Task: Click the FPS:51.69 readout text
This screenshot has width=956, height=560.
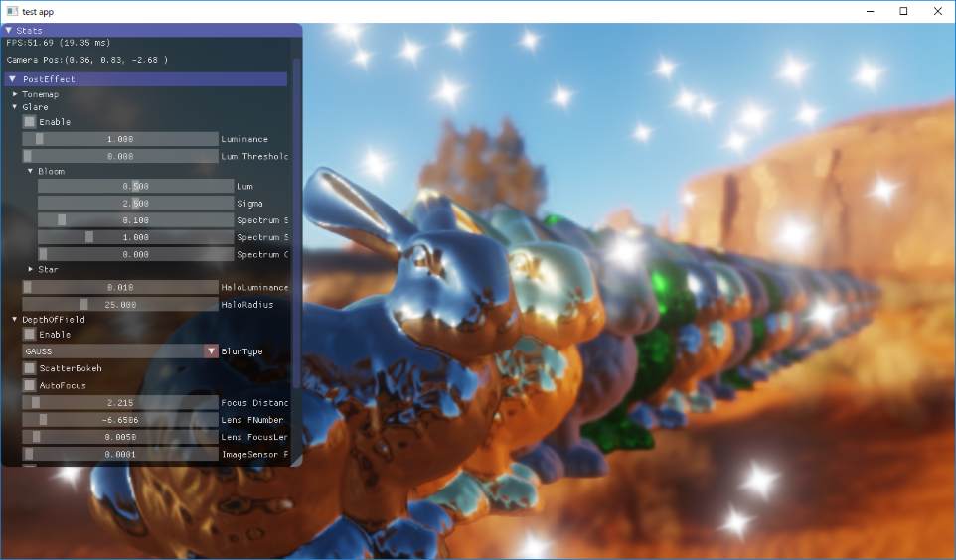Action: point(59,43)
